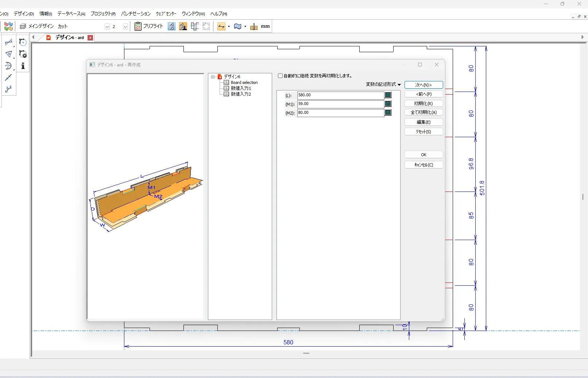Image resolution: width=588 pixels, height=378 pixels.
Task: Select the numbered 1-2-3 path tool
Action: (x=8, y=89)
